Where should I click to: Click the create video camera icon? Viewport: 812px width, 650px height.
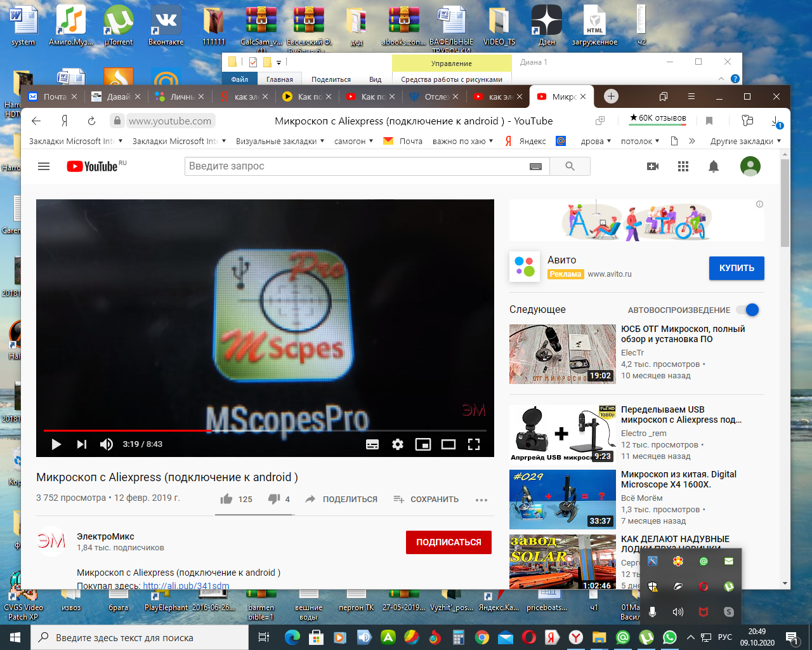tap(653, 166)
